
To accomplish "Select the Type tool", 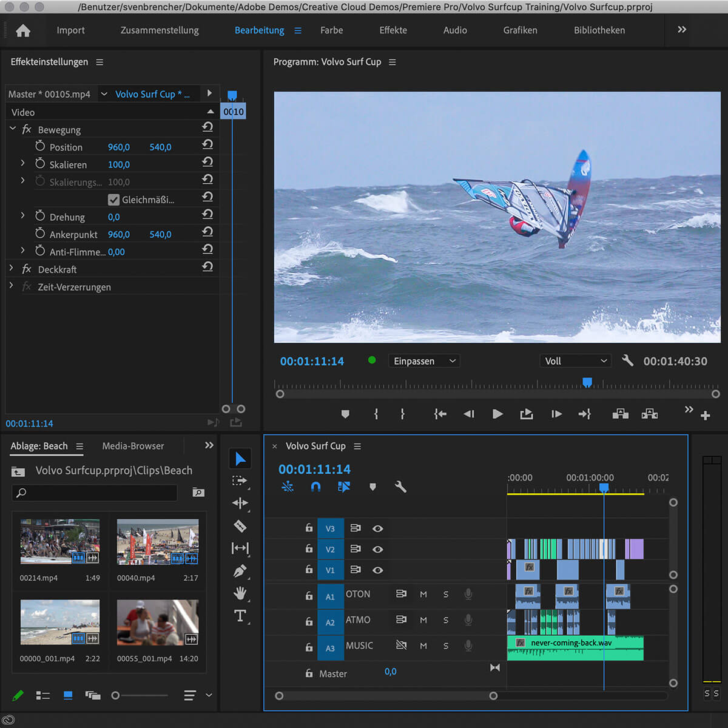I will click(x=240, y=616).
